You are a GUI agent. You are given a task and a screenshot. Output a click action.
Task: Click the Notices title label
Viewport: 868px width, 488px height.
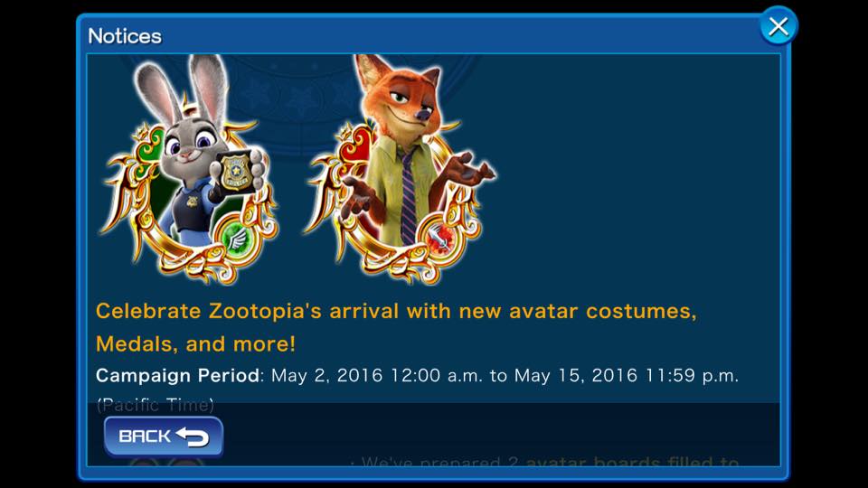click(x=125, y=36)
